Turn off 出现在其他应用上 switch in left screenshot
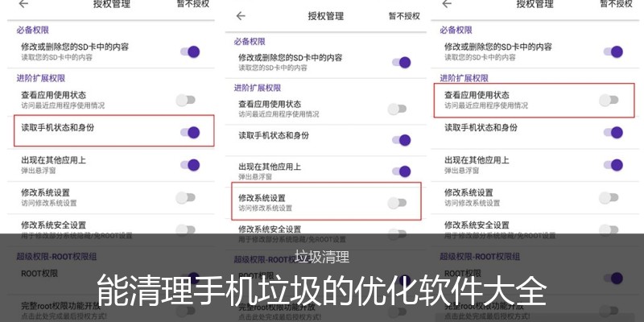The image size is (644, 322). tap(190, 165)
